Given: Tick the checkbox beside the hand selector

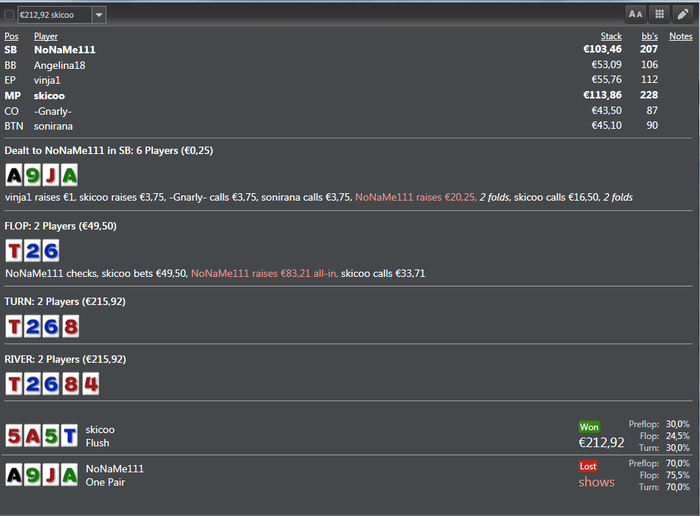Looking at the screenshot, I should [10, 15].
